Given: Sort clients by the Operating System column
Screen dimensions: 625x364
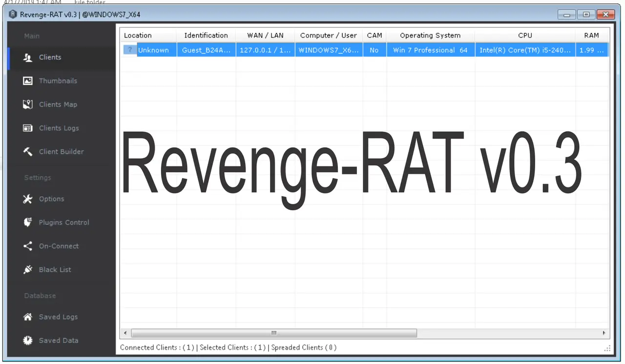Looking at the screenshot, I should click(430, 35).
